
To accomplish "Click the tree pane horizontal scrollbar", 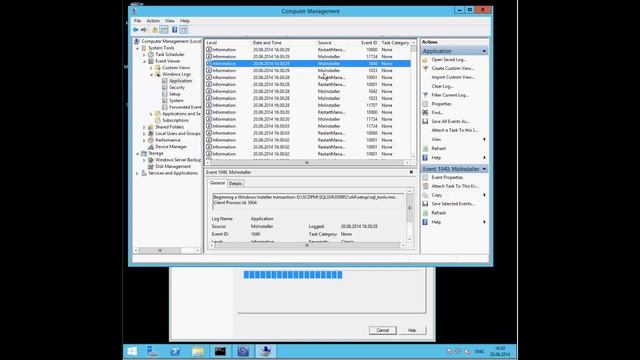I will tap(167, 250).
